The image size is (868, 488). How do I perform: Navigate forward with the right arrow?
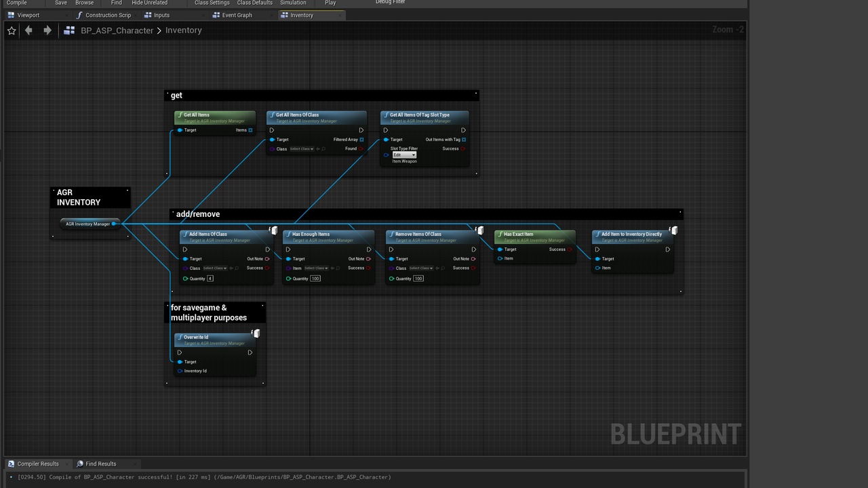(x=47, y=30)
